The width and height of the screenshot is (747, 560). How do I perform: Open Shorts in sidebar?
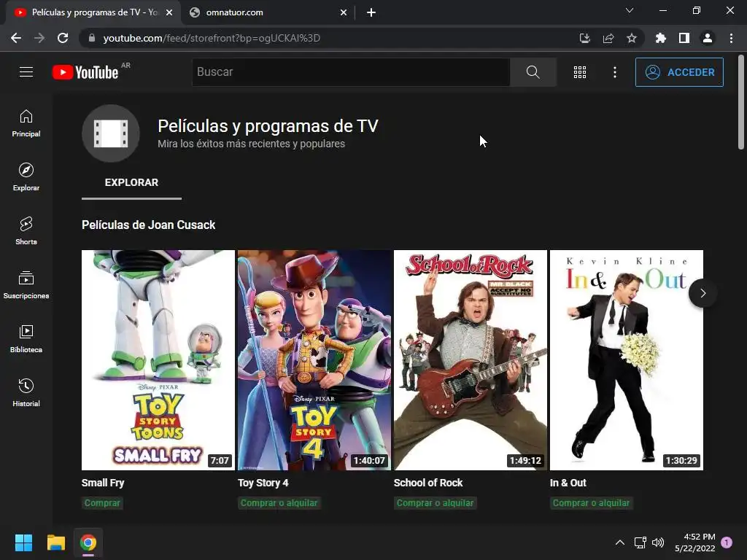pos(26,231)
